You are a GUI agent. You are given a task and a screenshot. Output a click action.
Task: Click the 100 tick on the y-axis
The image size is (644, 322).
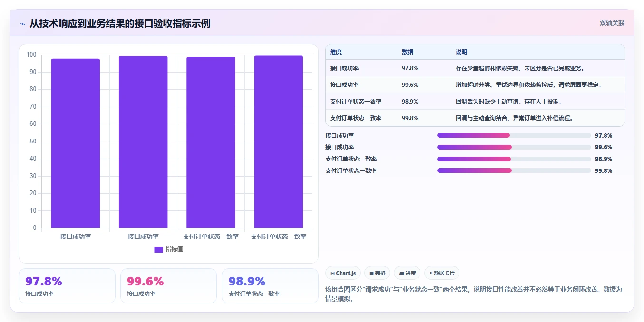pyautogui.click(x=31, y=55)
